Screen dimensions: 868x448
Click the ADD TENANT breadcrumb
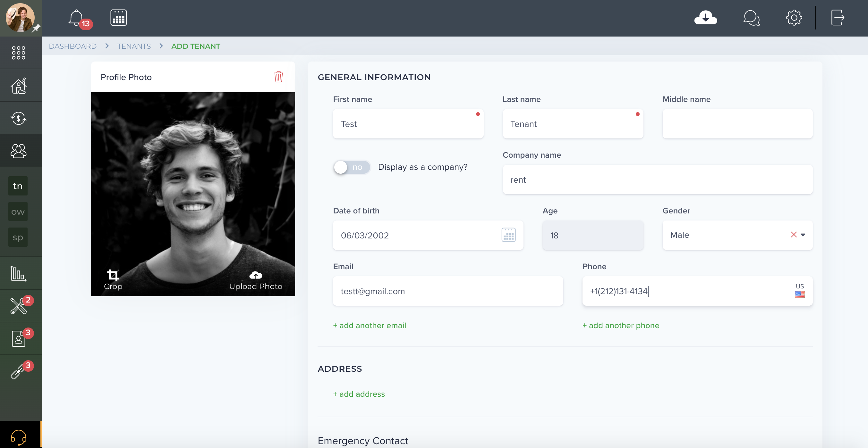click(x=196, y=46)
